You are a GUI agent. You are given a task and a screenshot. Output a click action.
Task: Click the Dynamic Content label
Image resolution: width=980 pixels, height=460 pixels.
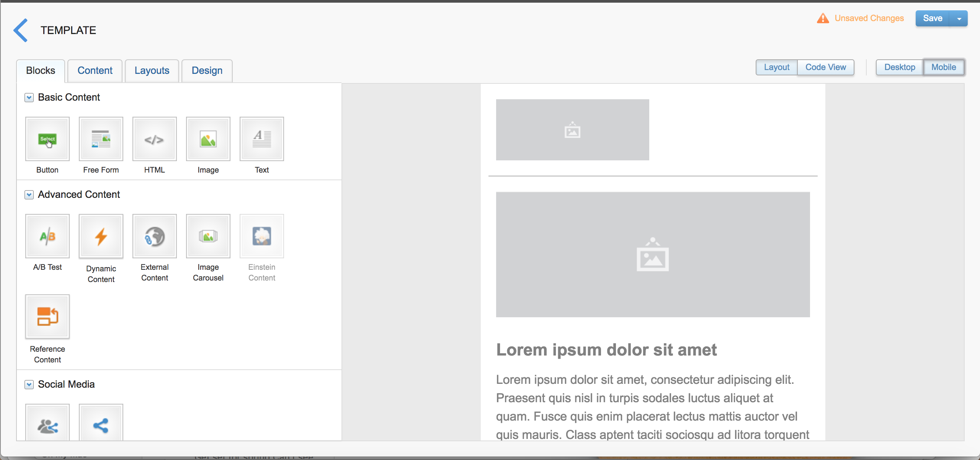pos(101,274)
